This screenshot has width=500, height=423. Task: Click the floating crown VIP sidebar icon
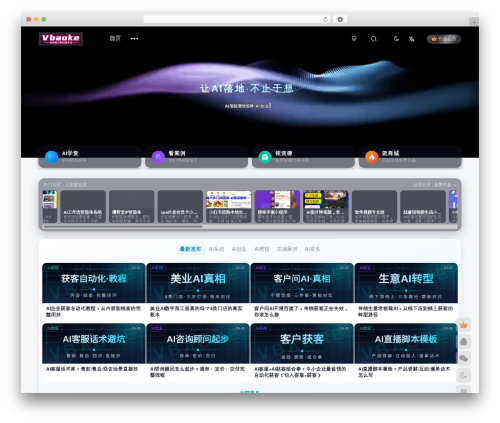[463, 325]
